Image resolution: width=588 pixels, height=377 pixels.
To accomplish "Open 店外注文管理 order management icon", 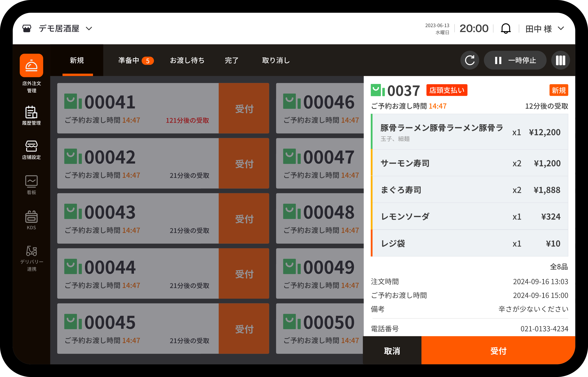I will 31,65.
